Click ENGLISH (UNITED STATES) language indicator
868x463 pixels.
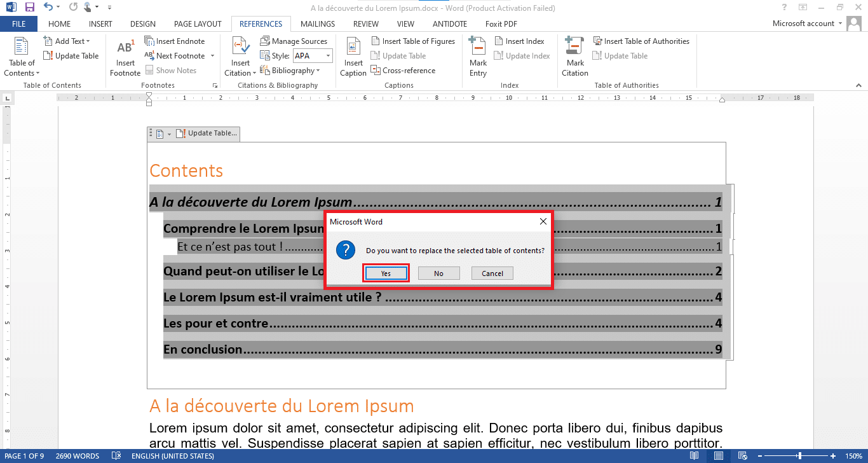pyautogui.click(x=173, y=456)
